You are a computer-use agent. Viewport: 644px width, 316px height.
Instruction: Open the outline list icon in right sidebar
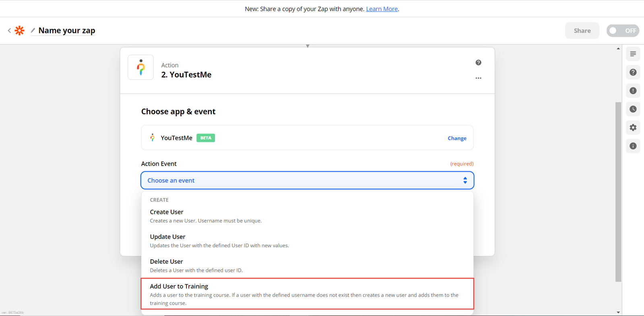click(x=633, y=54)
